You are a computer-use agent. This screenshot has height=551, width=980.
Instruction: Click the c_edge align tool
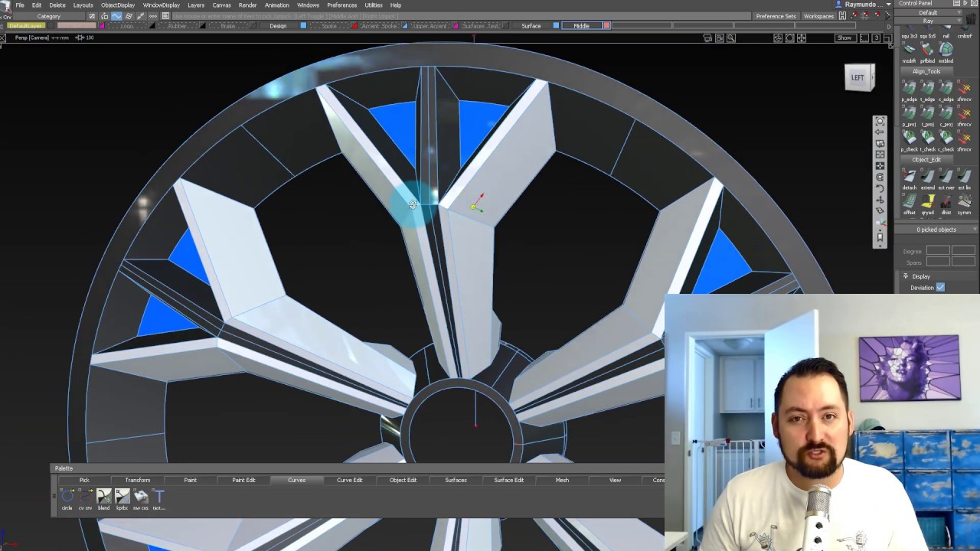(946, 89)
